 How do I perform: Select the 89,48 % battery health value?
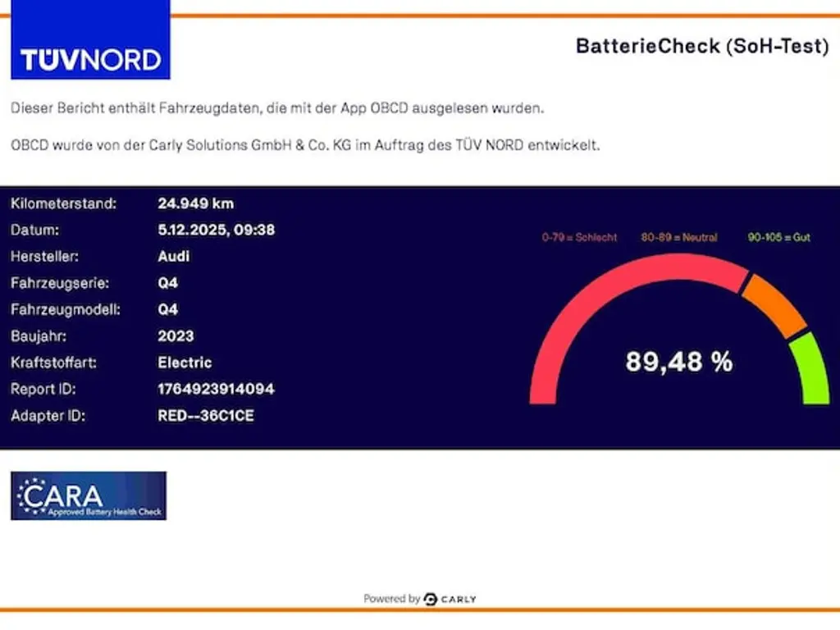[x=679, y=362]
